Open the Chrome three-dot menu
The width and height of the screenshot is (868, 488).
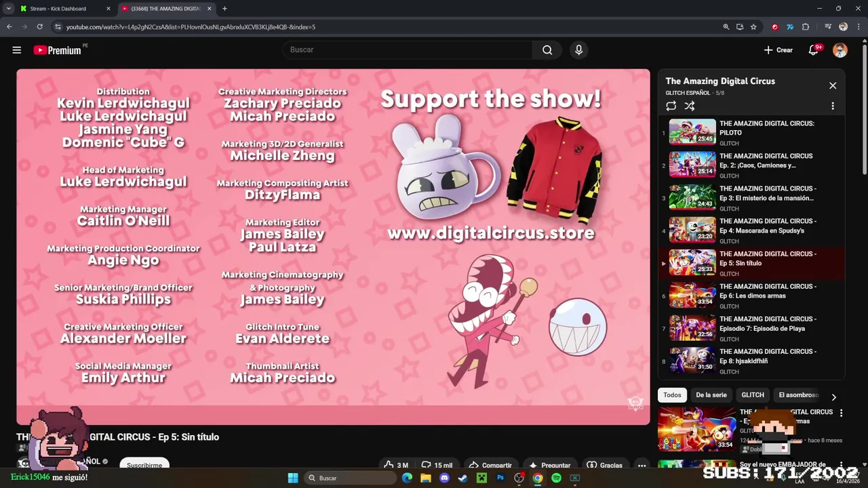click(857, 27)
